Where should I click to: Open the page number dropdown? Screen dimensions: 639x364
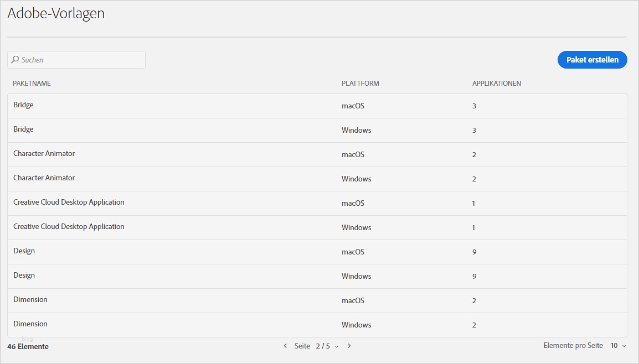(x=327, y=346)
